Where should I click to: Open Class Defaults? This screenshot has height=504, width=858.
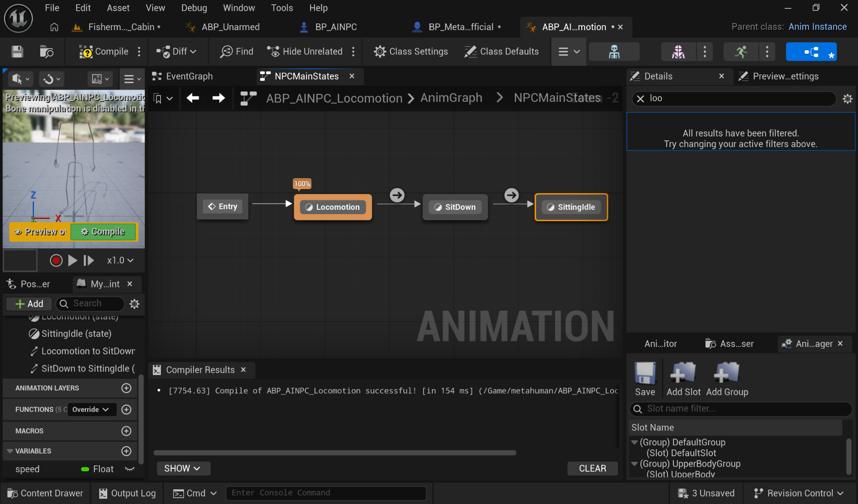[x=501, y=52]
